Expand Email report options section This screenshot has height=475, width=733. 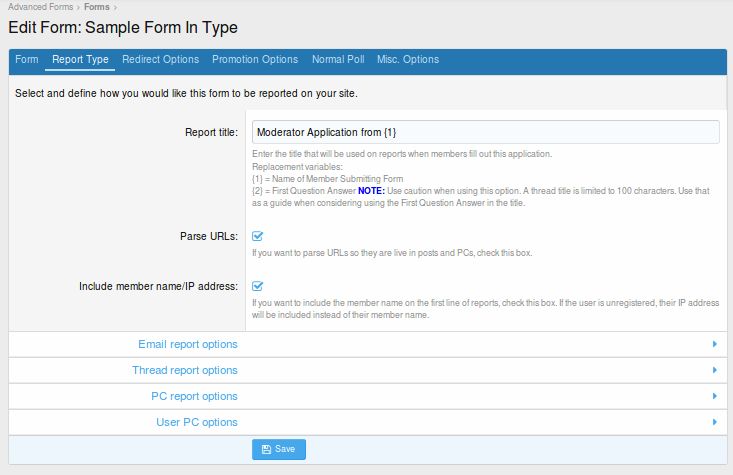click(x=188, y=345)
